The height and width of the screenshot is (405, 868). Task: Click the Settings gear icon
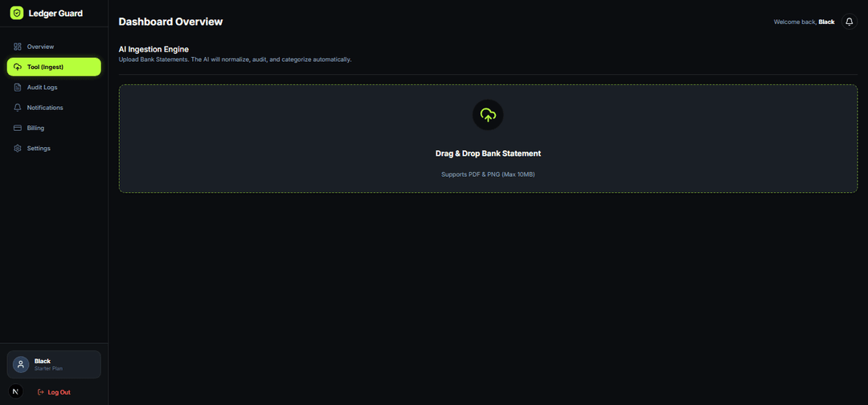18,149
